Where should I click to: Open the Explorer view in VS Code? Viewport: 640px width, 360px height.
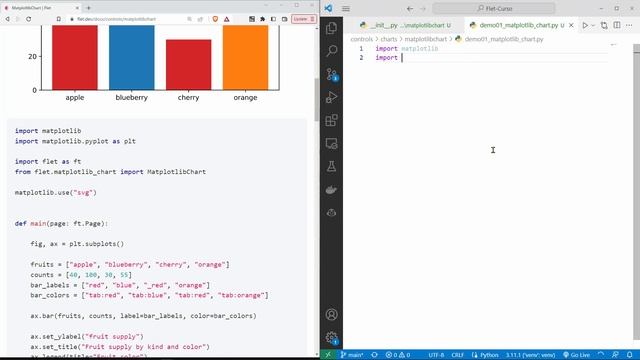coord(331,28)
